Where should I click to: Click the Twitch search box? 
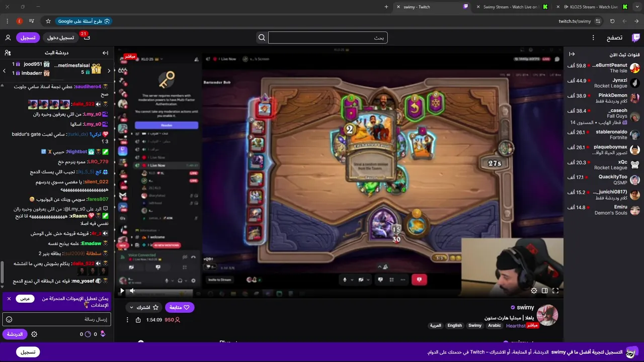click(x=328, y=38)
